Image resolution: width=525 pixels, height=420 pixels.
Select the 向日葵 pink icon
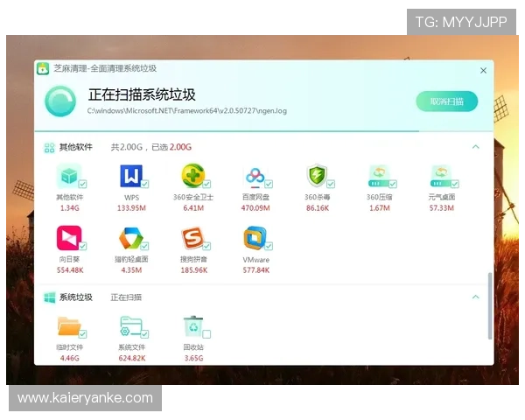pos(69,238)
